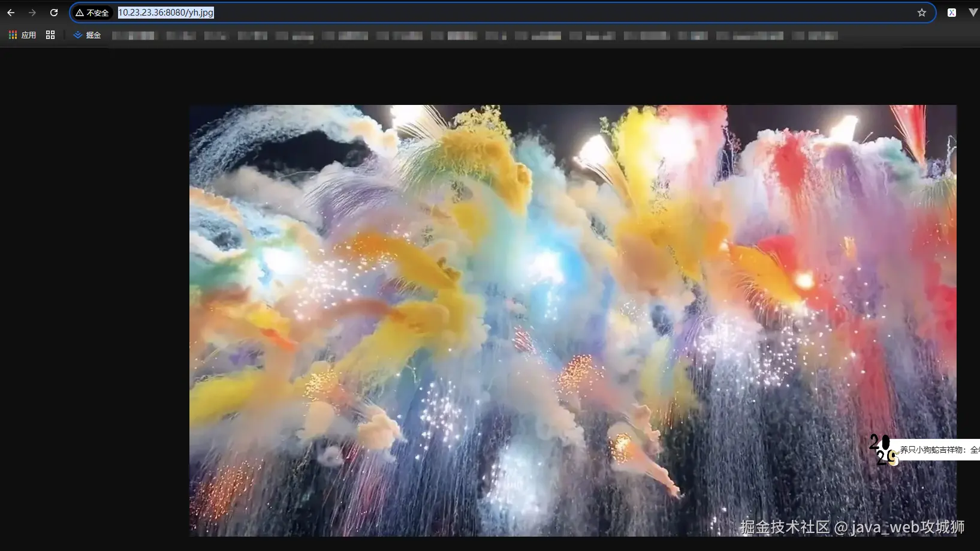Open the 掘金 bookmark
980x551 pixels.
pyautogui.click(x=87, y=35)
